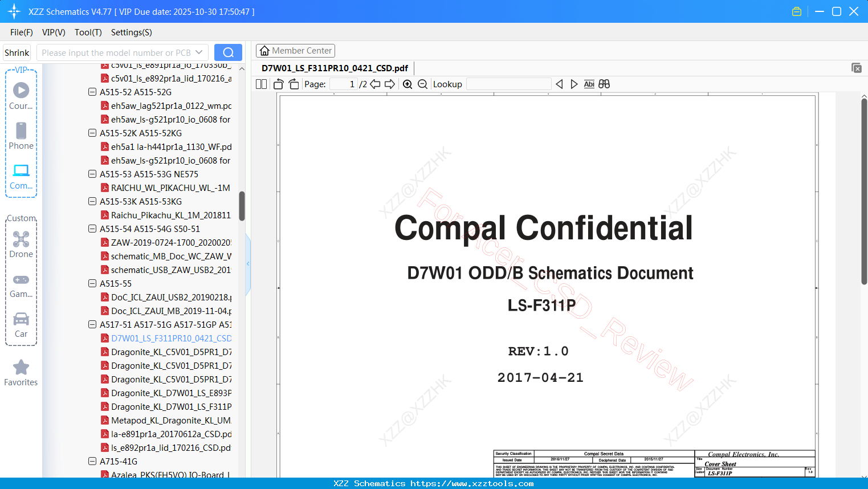Screen dimensions: 868x489
Task: Collapse the A515-53 A515-53G NE575 folder
Action: pos(92,174)
